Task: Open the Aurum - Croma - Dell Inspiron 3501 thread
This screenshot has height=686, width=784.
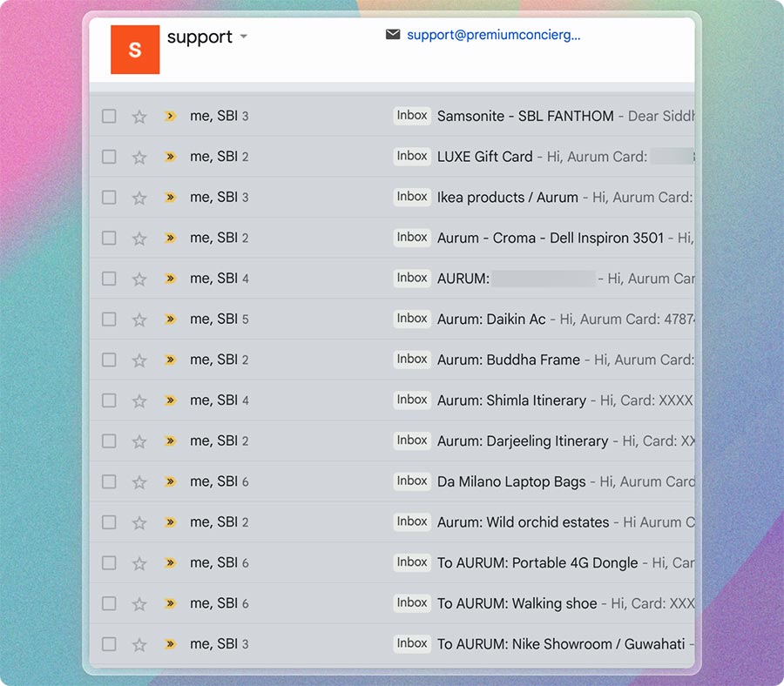Action: [551, 238]
